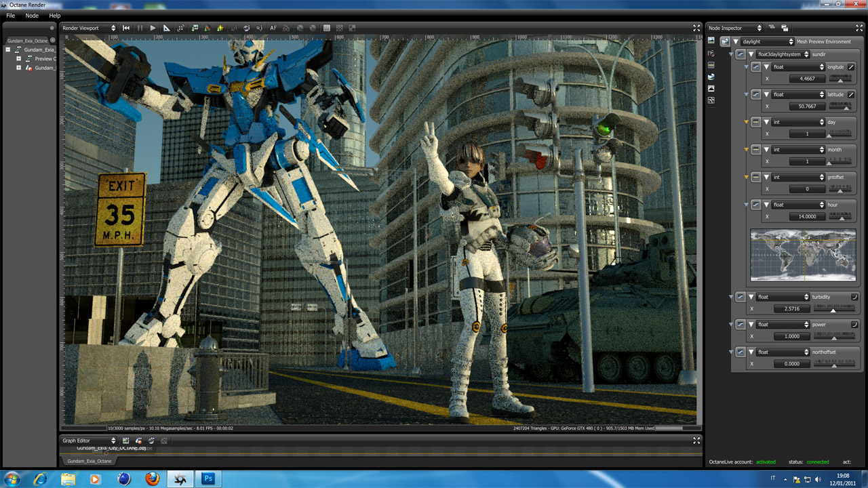
Task: Click the AF autofocus toolbar icon
Action: click(x=274, y=28)
